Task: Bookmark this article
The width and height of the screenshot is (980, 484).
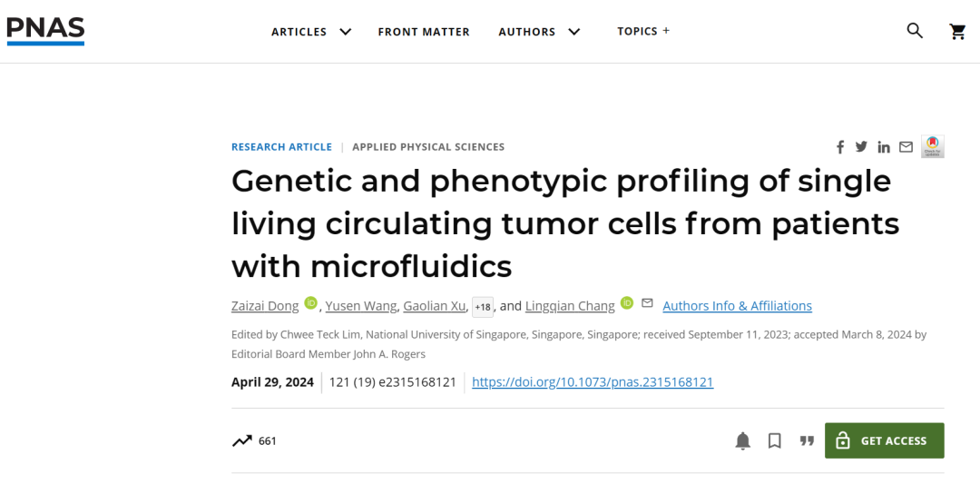Action: pos(774,441)
